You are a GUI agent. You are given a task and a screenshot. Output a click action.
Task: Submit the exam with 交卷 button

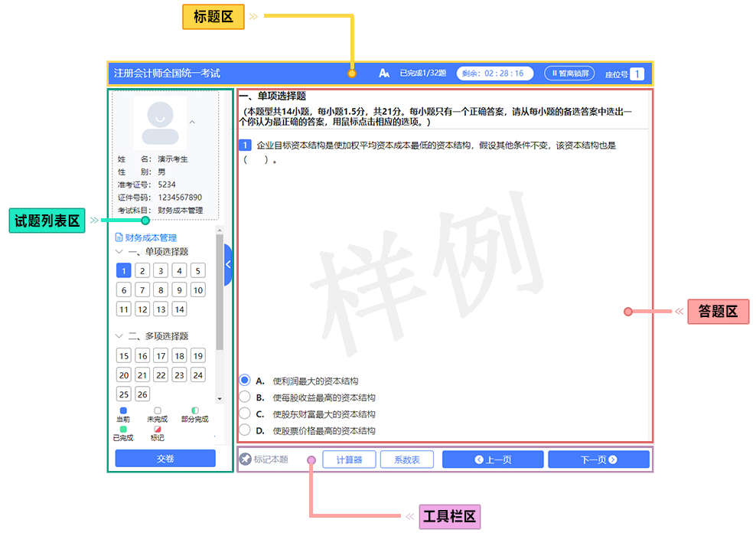(165, 458)
